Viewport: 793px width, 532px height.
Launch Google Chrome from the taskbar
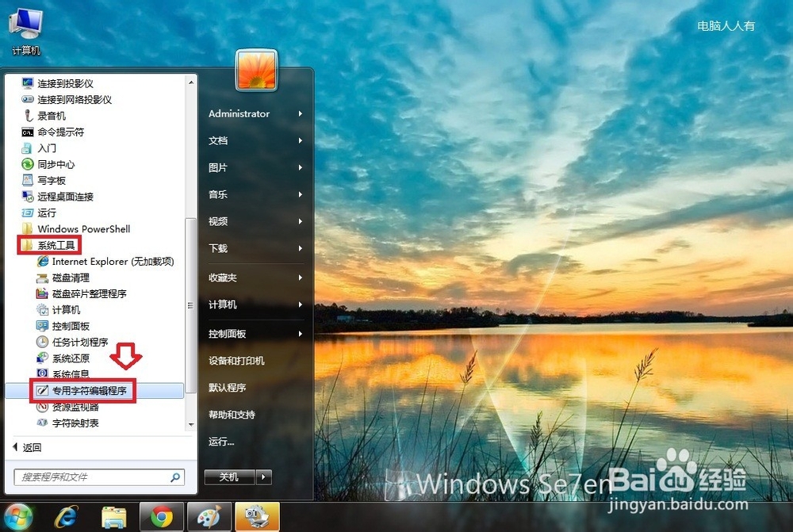tap(162, 516)
